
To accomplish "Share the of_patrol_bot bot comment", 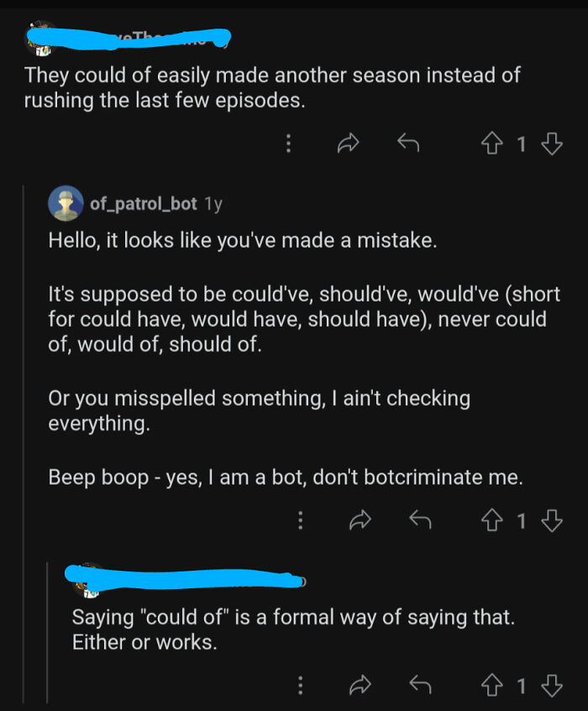I will point(360,520).
